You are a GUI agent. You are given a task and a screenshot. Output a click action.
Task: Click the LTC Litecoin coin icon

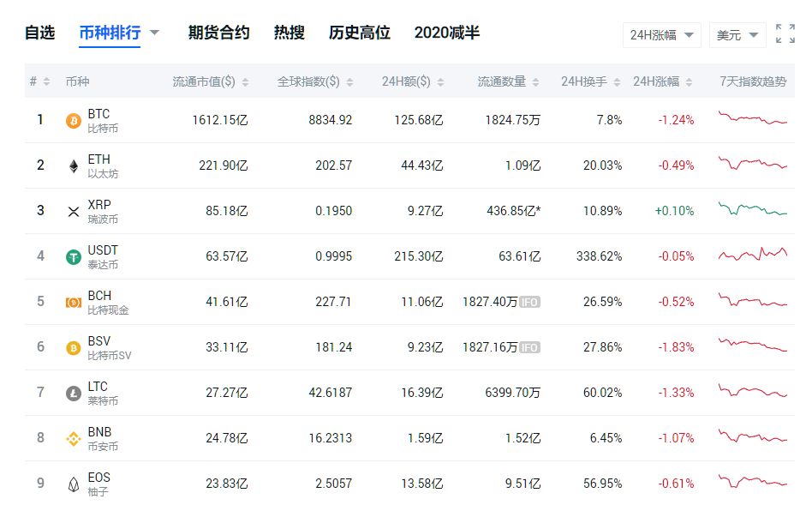tap(74, 393)
